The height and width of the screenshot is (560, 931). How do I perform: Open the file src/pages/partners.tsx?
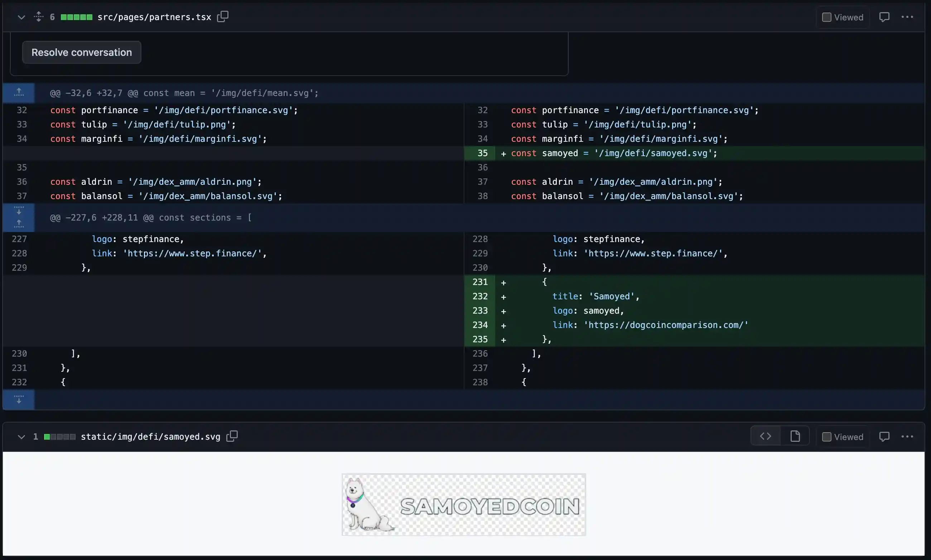point(154,16)
